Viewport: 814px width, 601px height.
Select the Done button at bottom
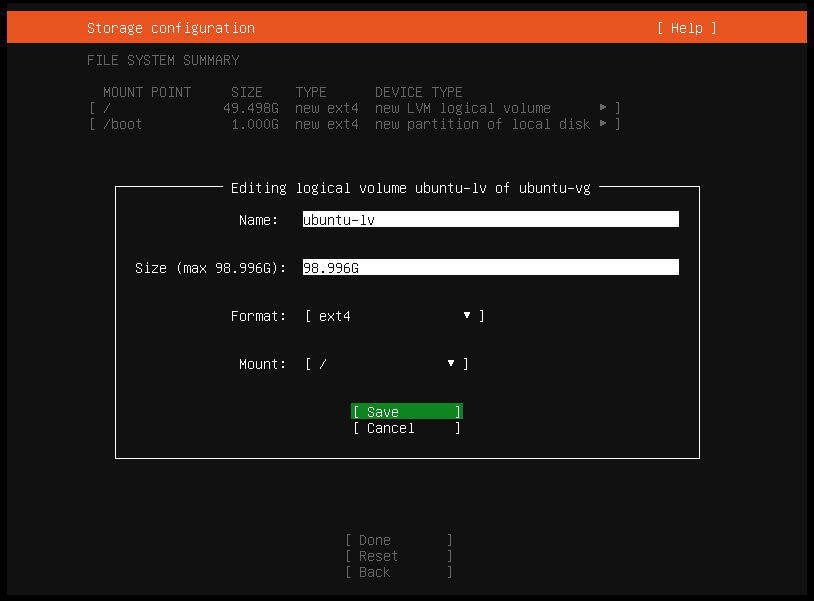pyautogui.click(x=399, y=540)
